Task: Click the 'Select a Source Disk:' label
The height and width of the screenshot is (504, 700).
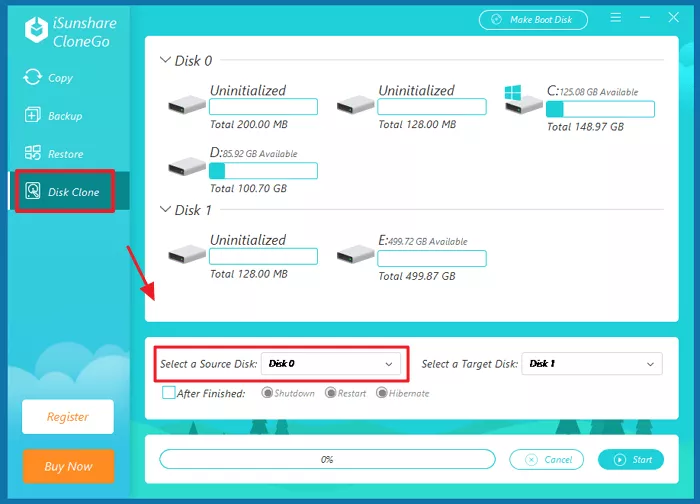Action: 208,364
